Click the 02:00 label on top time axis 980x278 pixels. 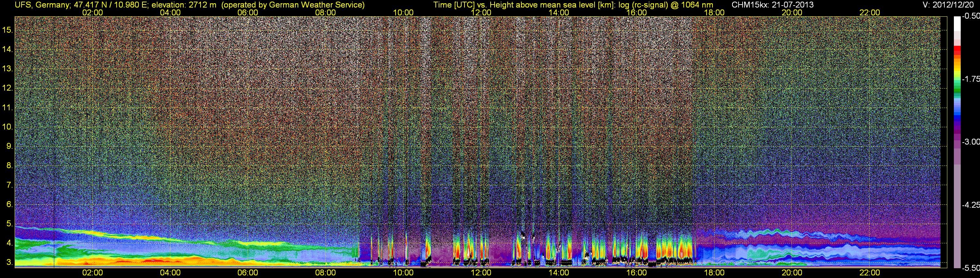(x=92, y=12)
